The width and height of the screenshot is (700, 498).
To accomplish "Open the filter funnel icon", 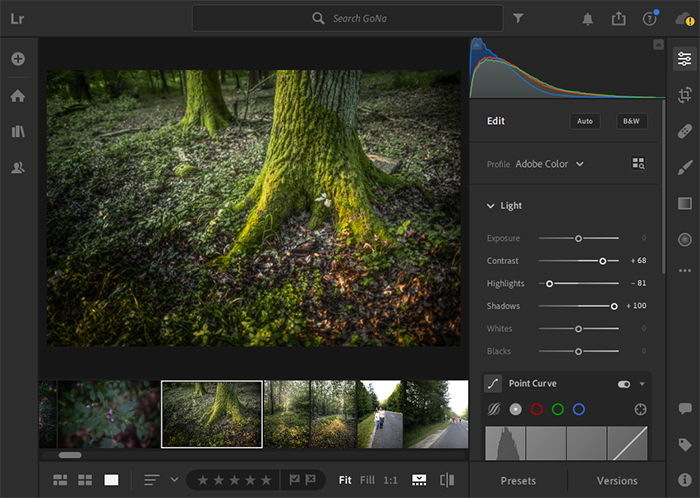I will point(518,18).
